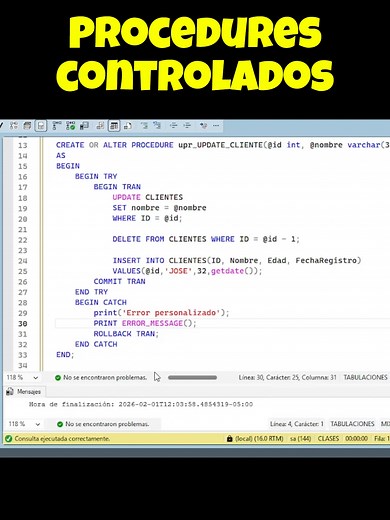Toggle Include Client Statistics icon
This screenshot has height=520, width=390.
click(x=84, y=126)
